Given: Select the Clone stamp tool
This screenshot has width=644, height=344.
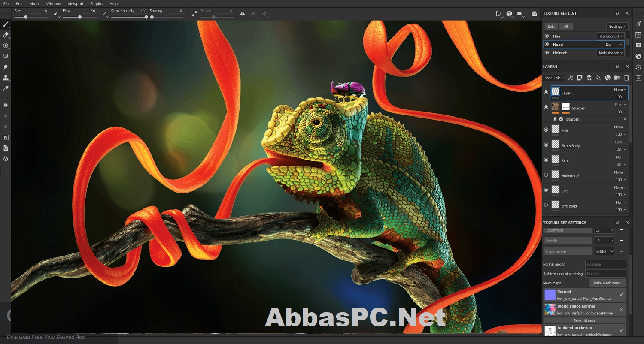Looking at the screenshot, I should coord(6,78).
